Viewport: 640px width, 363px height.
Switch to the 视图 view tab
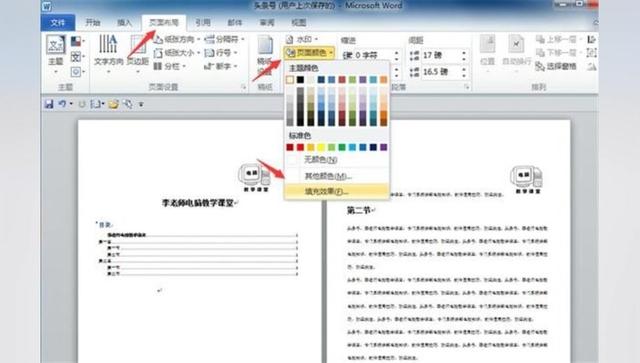299,22
